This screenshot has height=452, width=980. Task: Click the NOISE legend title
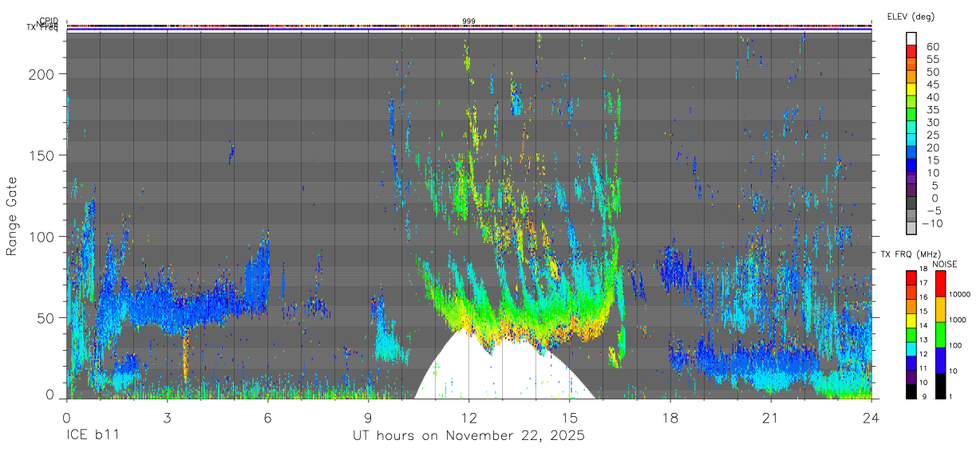944,264
